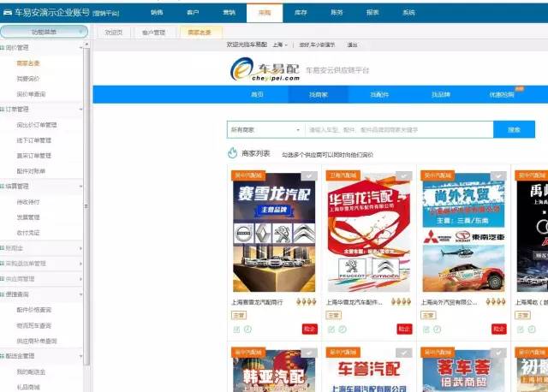The width and height of the screenshot is (548, 392).
Task: Collapse the 便捷查询 group arrow
Action: coord(80,294)
